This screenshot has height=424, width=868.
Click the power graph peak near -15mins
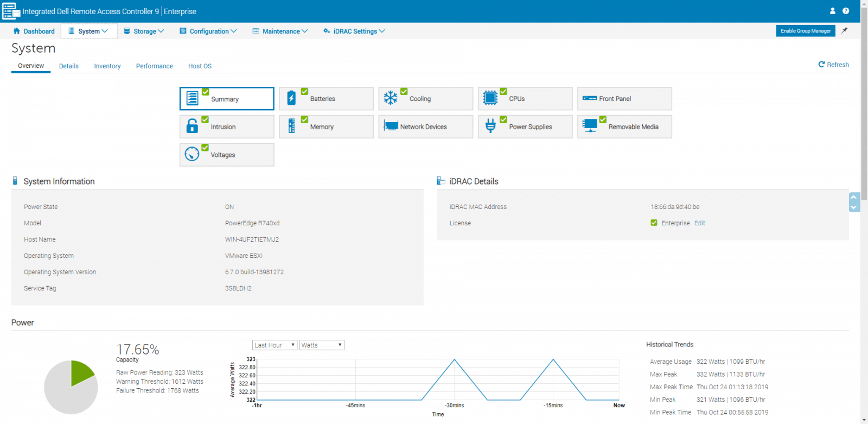click(x=553, y=359)
